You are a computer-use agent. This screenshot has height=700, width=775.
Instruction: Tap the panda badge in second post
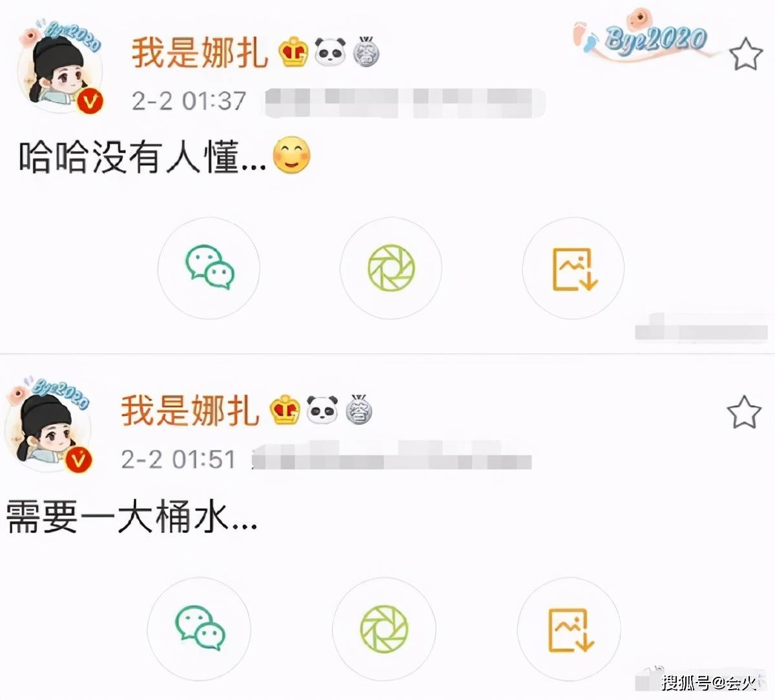tap(322, 409)
